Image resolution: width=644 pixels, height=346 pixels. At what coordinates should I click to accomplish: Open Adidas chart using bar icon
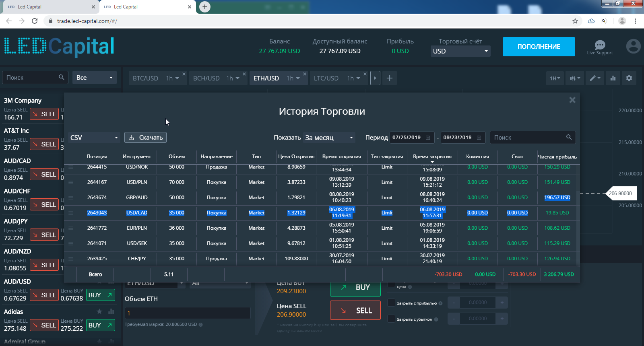(x=111, y=311)
